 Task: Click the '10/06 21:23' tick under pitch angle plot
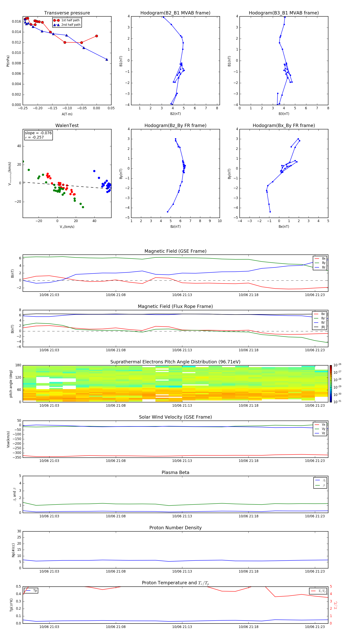click(x=315, y=406)
